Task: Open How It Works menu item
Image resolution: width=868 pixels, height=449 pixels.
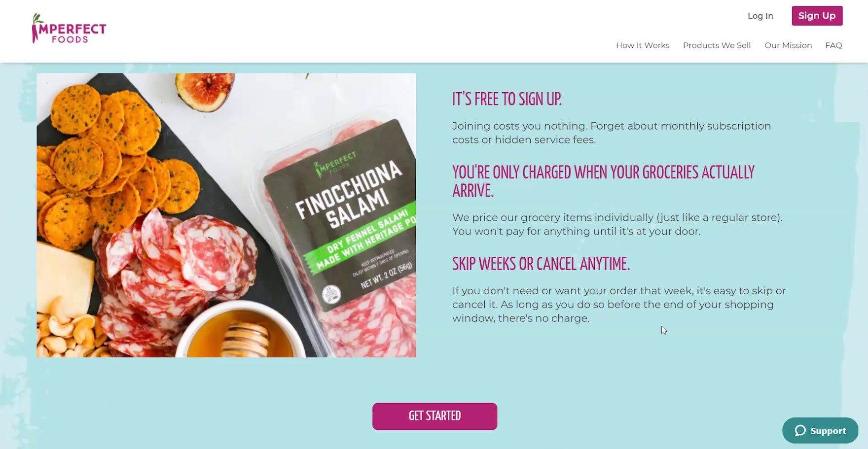Action: click(x=642, y=45)
